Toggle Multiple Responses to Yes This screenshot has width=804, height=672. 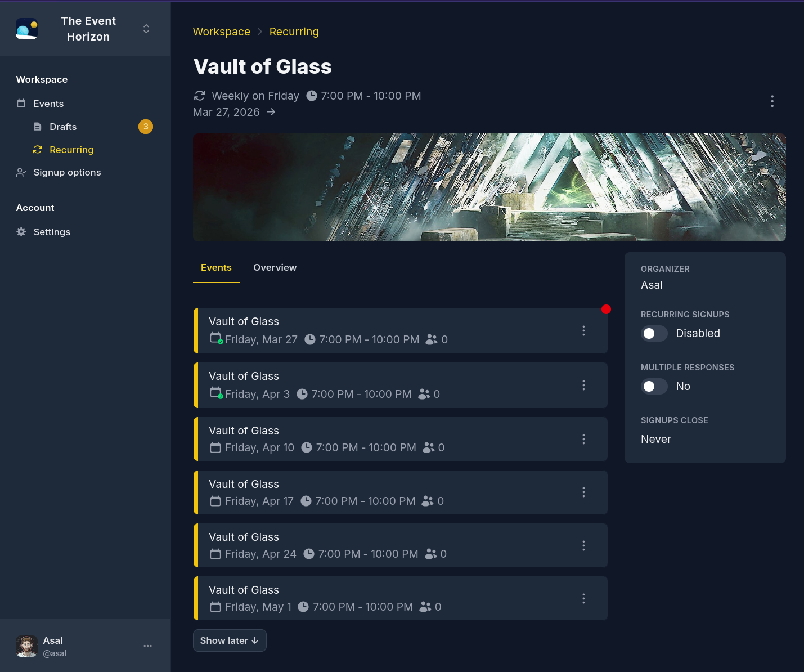coord(654,386)
